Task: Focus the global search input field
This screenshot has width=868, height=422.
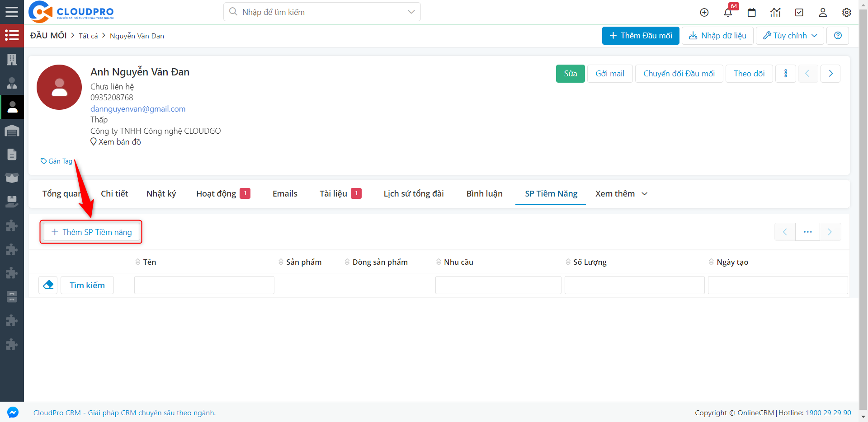Action: (322, 12)
